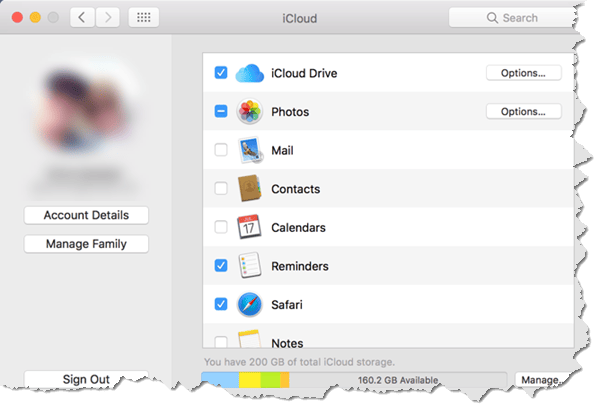
Task: Click the red close window button
Action: pos(17,17)
